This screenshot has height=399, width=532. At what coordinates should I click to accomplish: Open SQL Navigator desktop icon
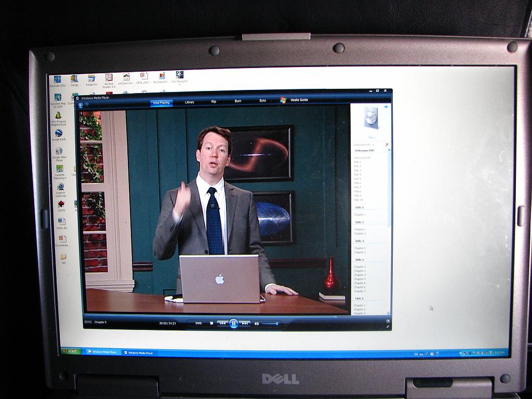coord(179,77)
